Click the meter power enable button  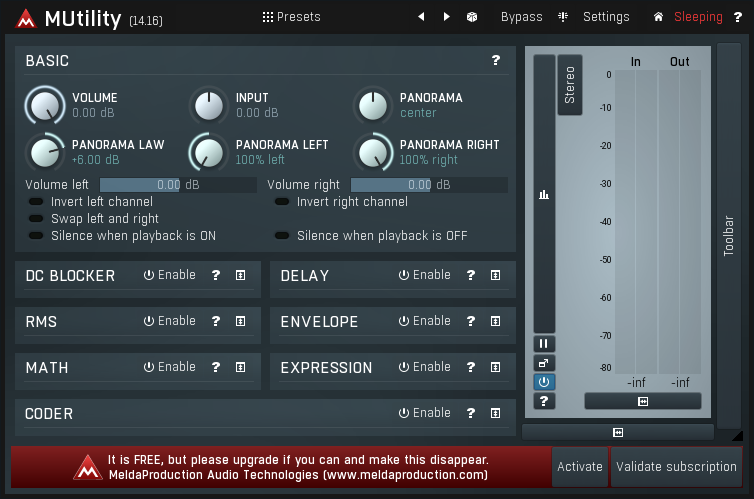pos(544,382)
